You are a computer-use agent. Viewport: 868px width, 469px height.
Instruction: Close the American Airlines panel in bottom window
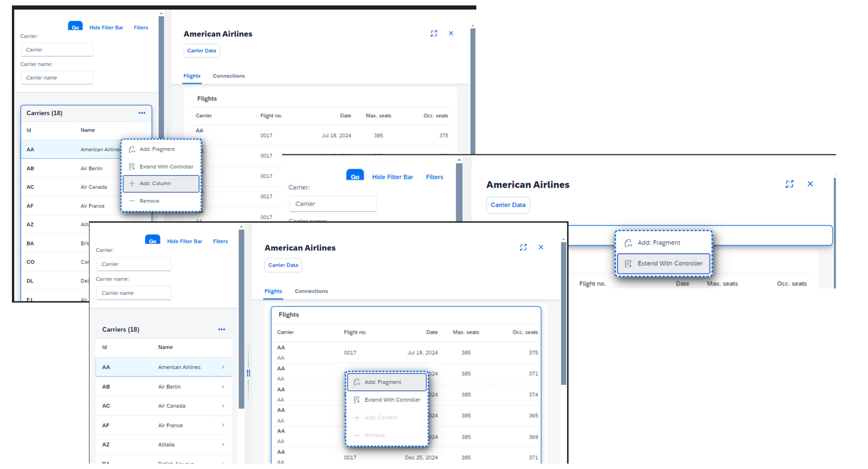click(541, 247)
